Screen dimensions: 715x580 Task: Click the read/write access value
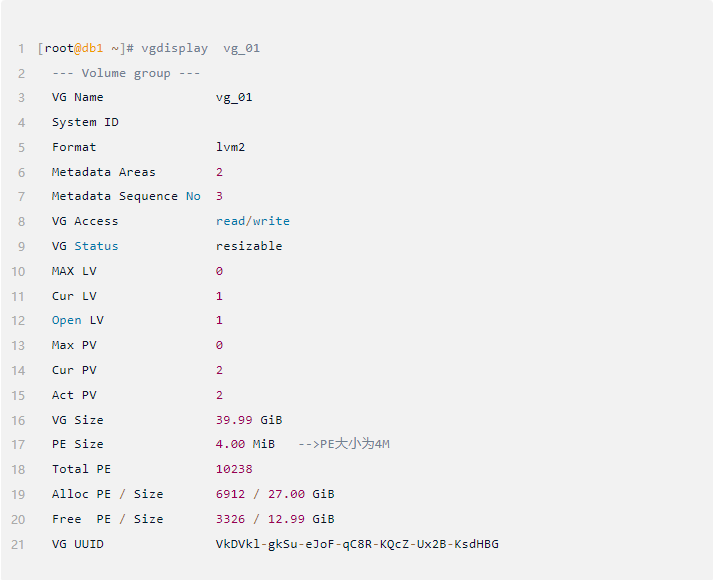coord(253,221)
